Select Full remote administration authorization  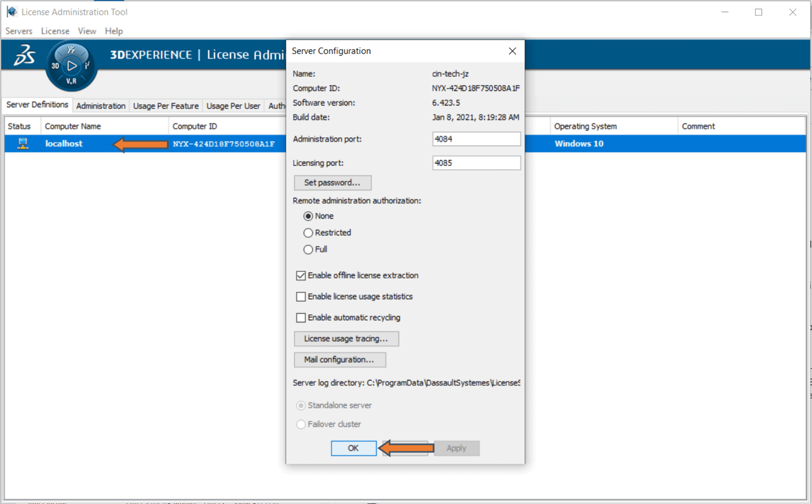pyautogui.click(x=308, y=250)
